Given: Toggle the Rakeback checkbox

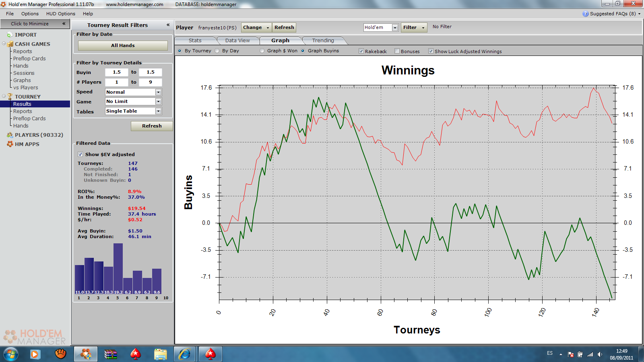Looking at the screenshot, I should (x=361, y=51).
